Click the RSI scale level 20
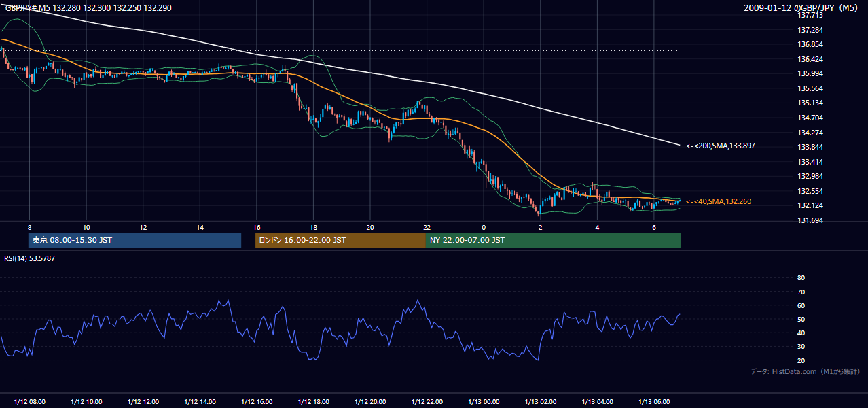This screenshot has width=868, height=408. [x=801, y=361]
